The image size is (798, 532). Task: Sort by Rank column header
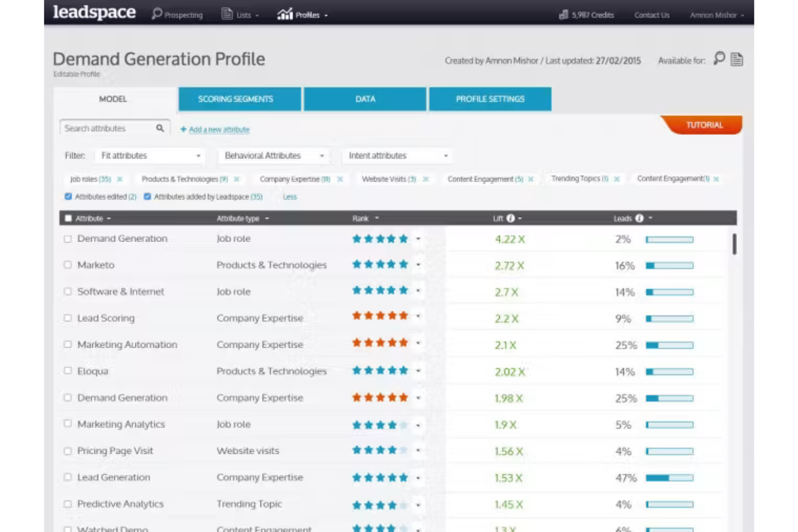pyautogui.click(x=366, y=218)
